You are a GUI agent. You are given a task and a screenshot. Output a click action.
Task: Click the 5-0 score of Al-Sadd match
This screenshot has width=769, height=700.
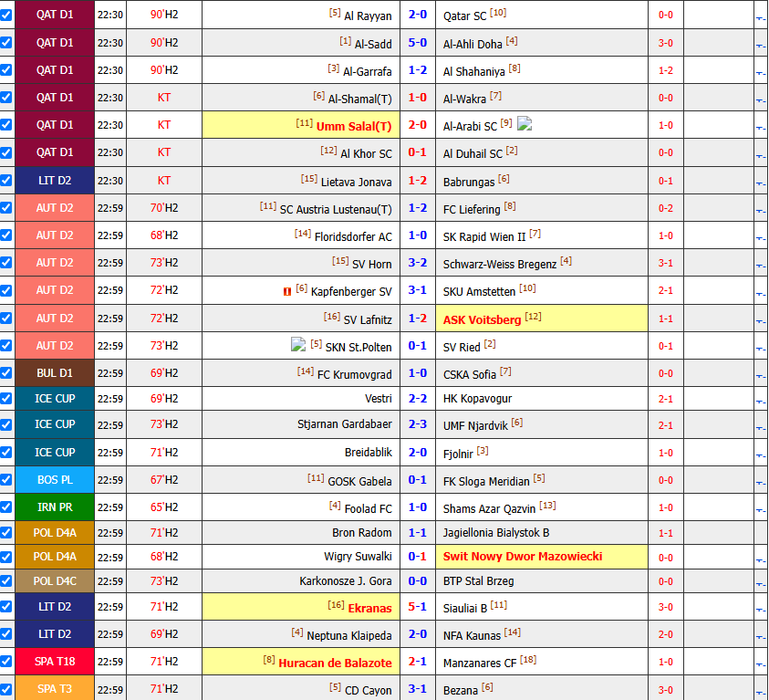(x=418, y=43)
